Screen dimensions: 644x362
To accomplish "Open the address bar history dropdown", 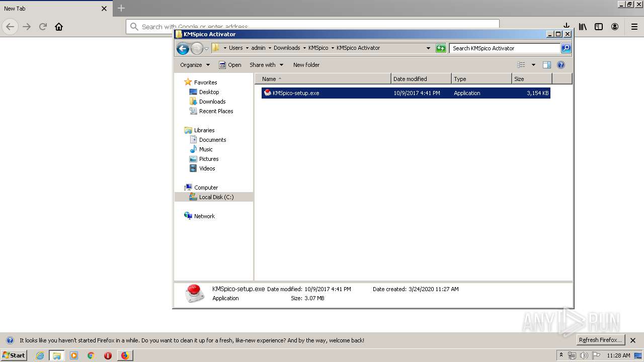I will click(x=428, y=48).
